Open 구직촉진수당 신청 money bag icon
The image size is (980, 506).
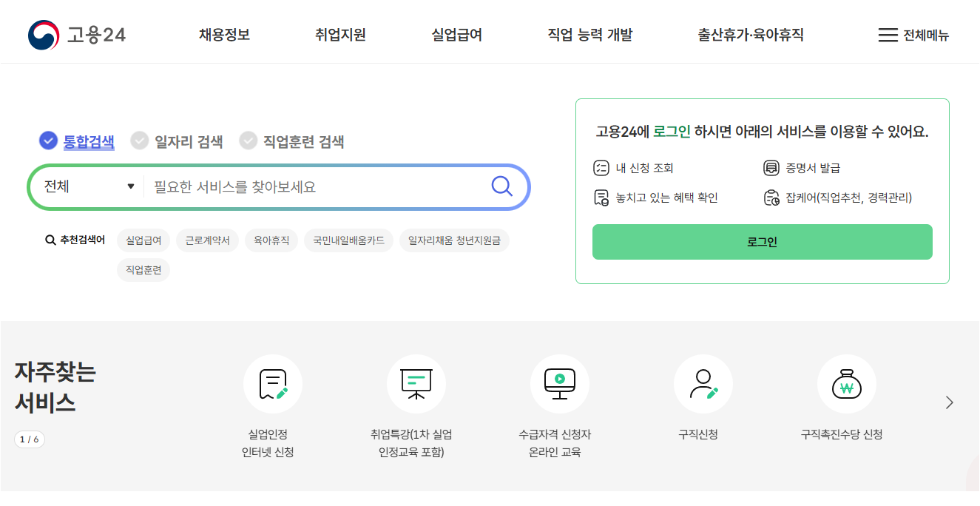tap(847, 384)
